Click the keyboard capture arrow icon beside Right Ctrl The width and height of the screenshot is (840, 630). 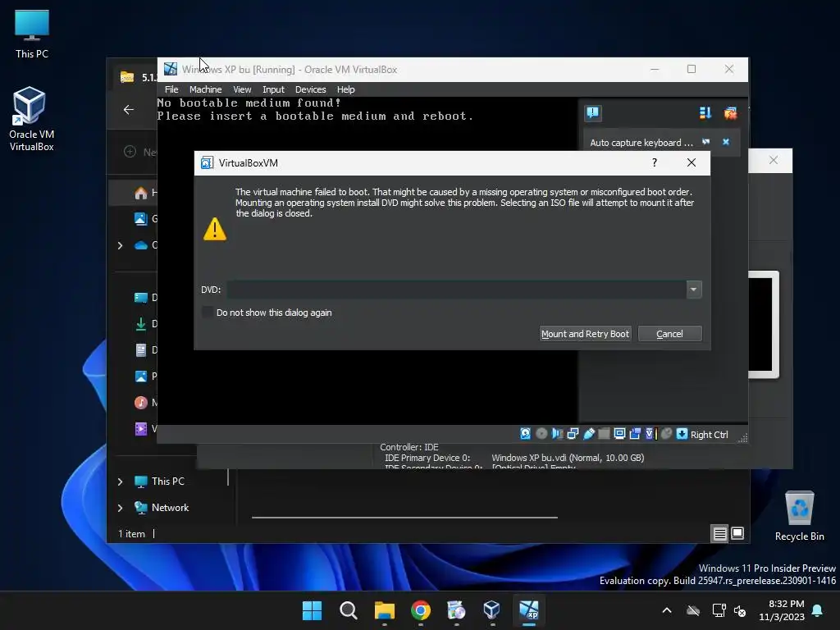click(682, 434)
